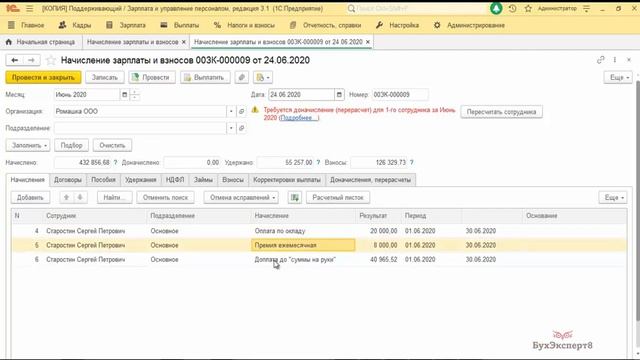Open table Еще dropdown menu
The height and width of the screenshot is (360, 640).
613,198
